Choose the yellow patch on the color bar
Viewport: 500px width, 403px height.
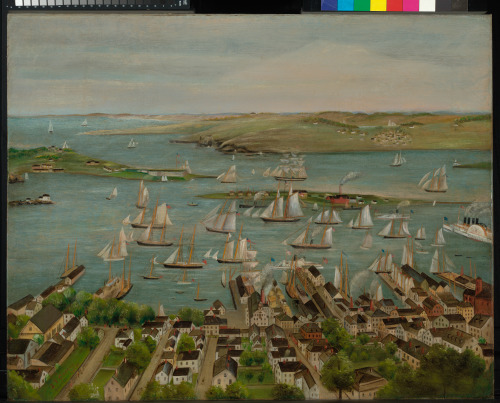tap(378, 5)
